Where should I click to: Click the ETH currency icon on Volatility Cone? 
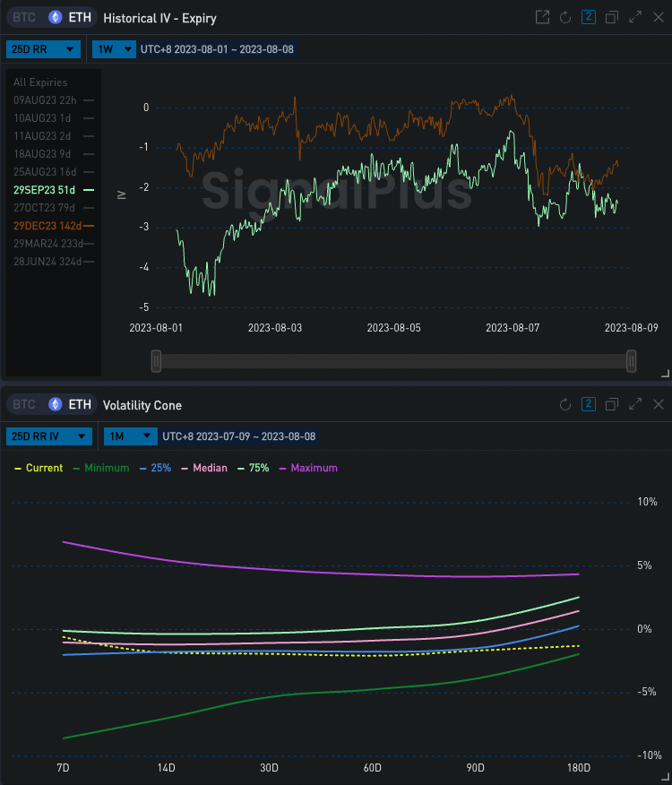[x=55, y=404]
